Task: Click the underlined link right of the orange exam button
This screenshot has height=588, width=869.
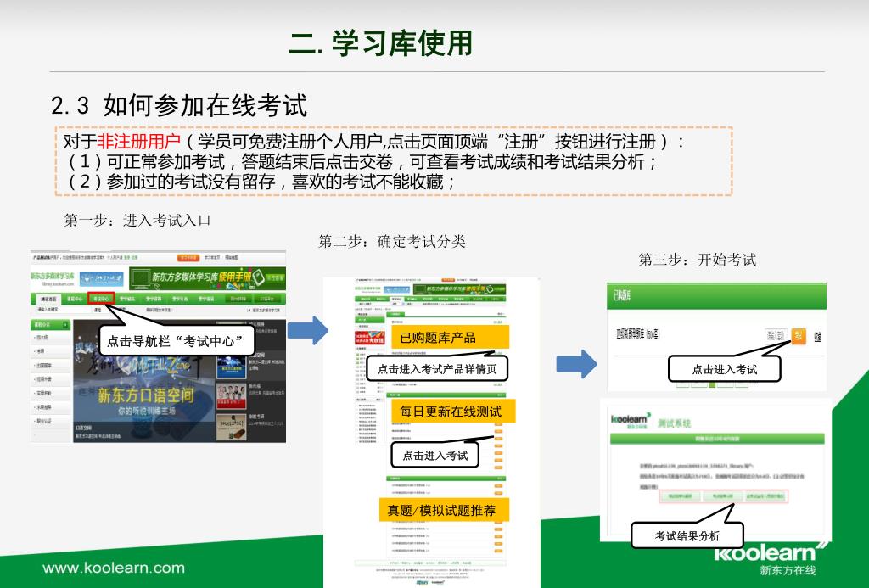Action: pos(817,336)
